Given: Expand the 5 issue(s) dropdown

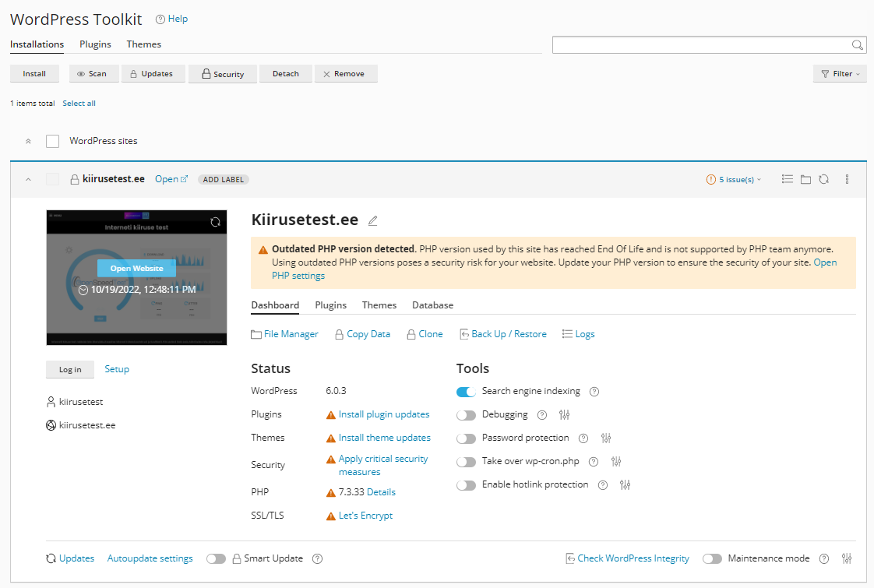Looking at the screenshot, I should 733,178.
